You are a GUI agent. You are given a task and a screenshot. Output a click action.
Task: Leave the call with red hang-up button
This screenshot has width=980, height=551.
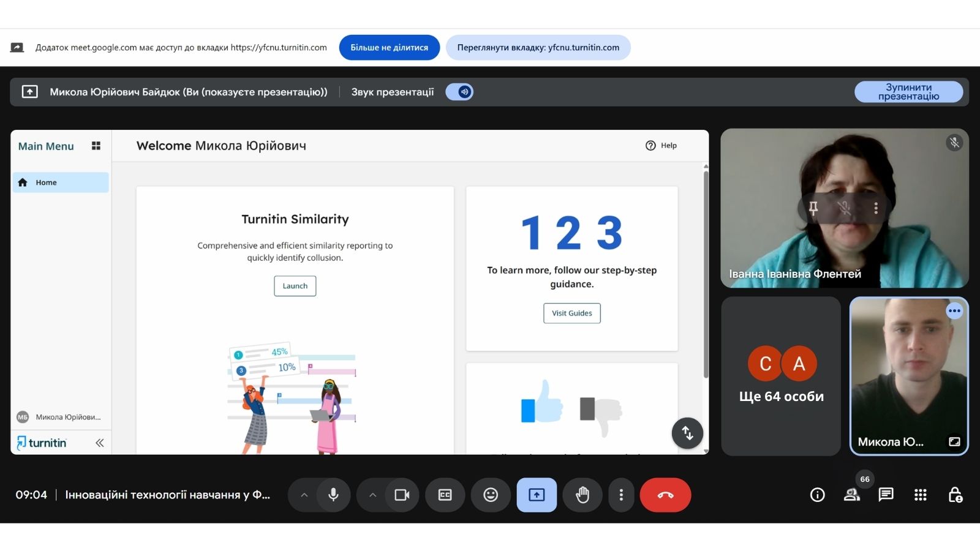tap(666, 495)
